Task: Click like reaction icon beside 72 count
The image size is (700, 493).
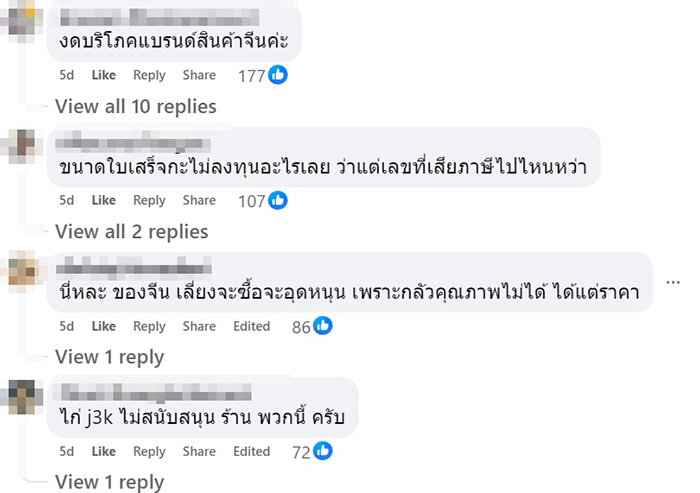Action: (x=322, y=452)
